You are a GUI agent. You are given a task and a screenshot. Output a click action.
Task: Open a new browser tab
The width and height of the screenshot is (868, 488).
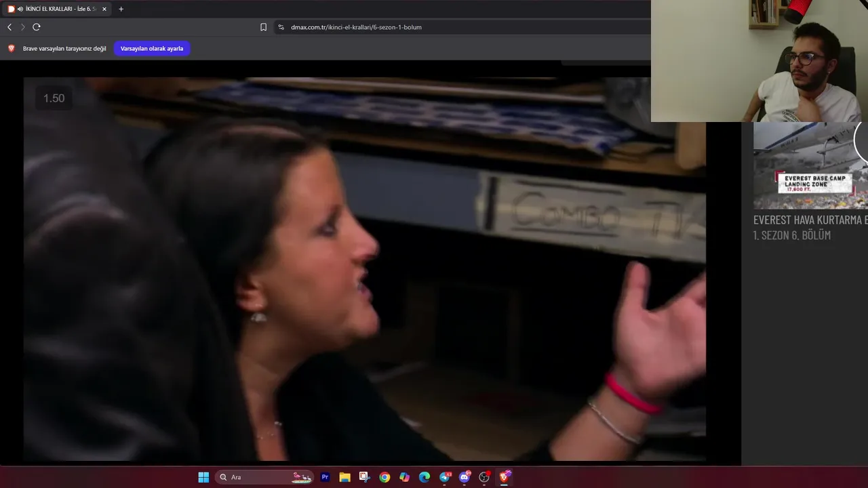[121, 9]
